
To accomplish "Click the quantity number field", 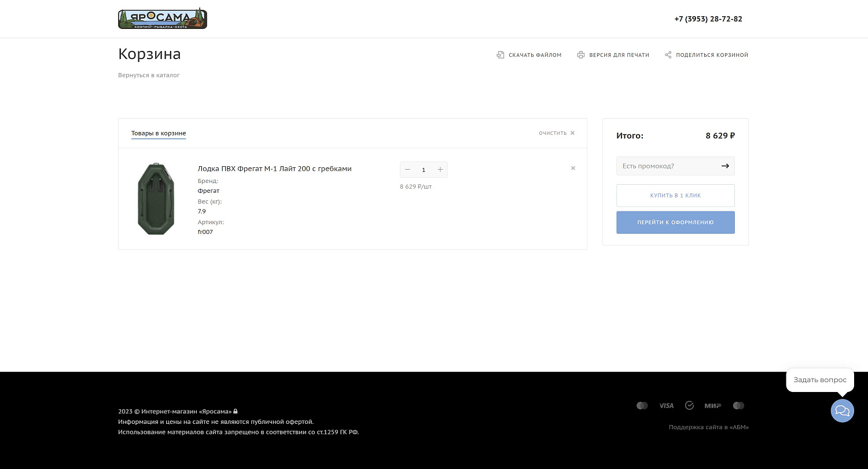I will 424,170.
